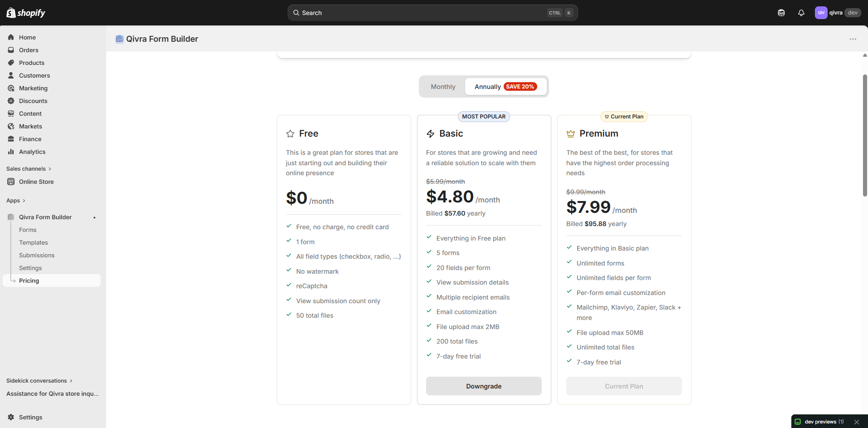The width and height of the screenshot is (868, 428).
Task: Click the Customers person icon
Action: [x=11, y=75]
